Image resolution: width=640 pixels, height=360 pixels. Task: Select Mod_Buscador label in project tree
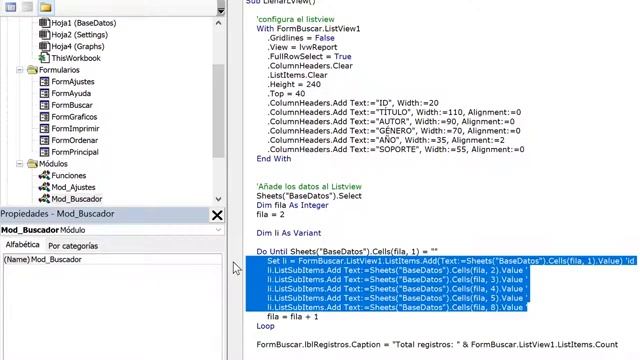click(x=77, y=199)
